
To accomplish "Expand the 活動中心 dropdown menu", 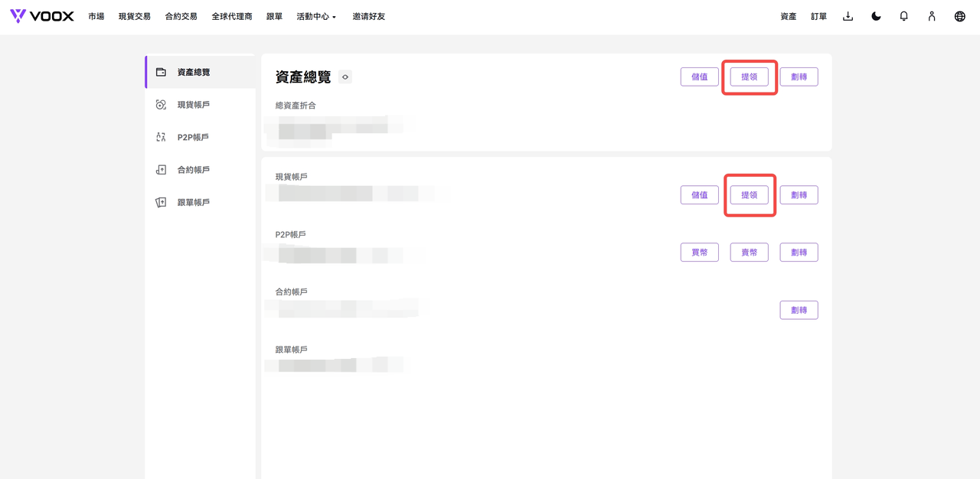I will 316,16.
